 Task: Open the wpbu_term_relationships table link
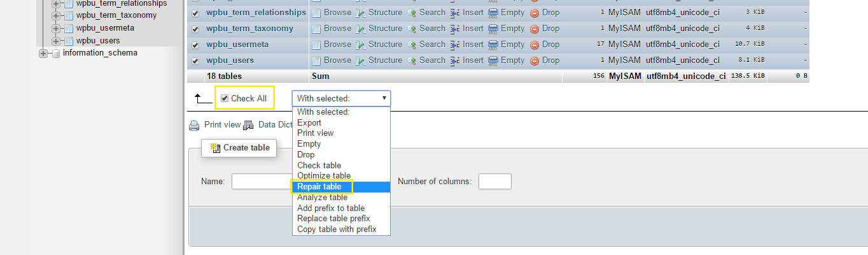coord(256,13)
